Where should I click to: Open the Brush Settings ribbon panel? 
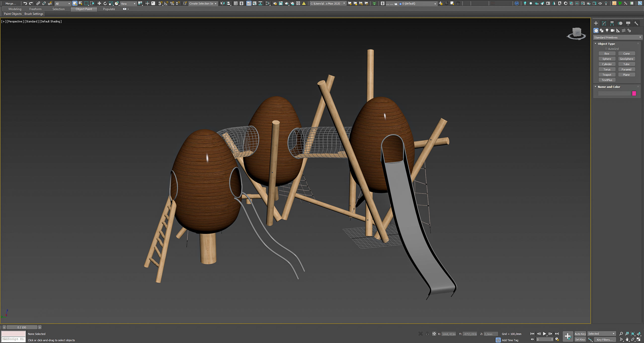(34, 14)
